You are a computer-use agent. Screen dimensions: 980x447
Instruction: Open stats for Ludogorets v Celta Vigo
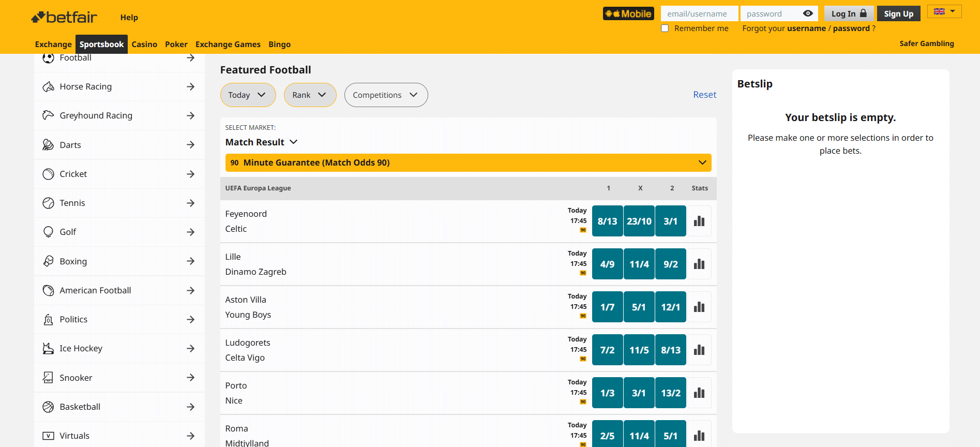point(699,350)
